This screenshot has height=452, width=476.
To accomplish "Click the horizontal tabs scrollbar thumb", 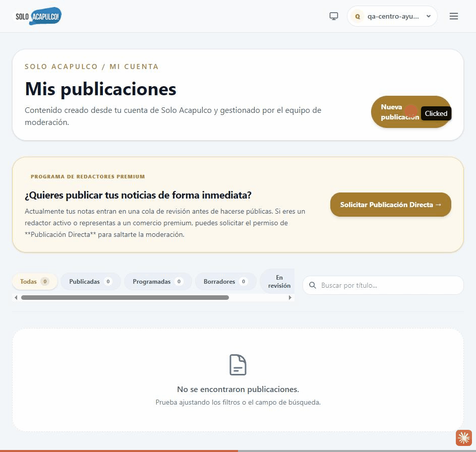I will (125, 298).
